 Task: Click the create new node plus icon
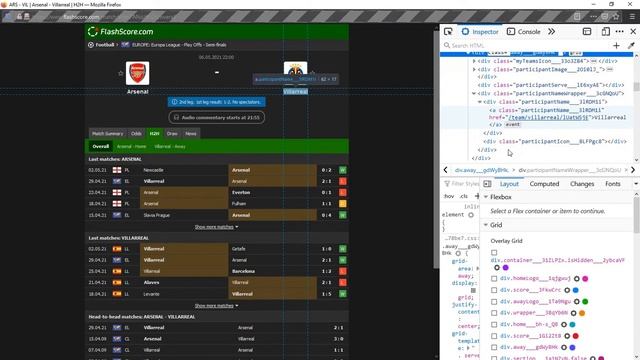point(616,45)
